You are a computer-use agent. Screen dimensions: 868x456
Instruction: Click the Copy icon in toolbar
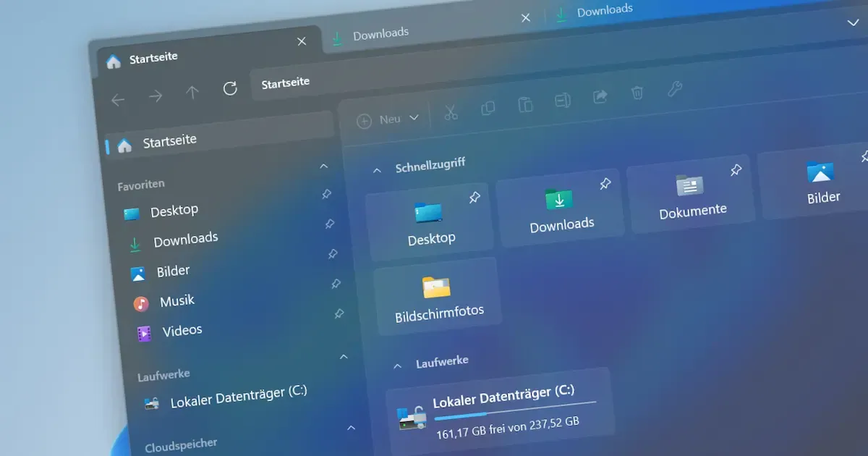pos(488,109)
